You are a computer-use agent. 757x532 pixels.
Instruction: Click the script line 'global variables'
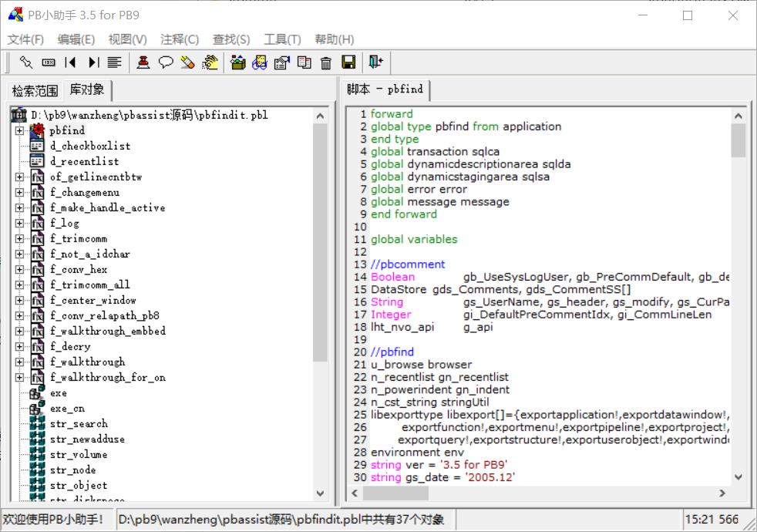tap(414, 240)
